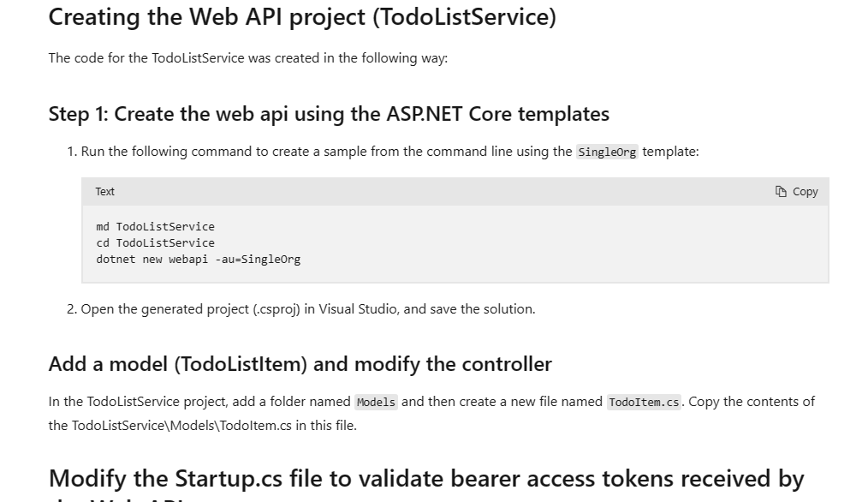Click the Modify the Startup.cs file heading
Viewport: 868px width, 502px height.
click(426, 478)
